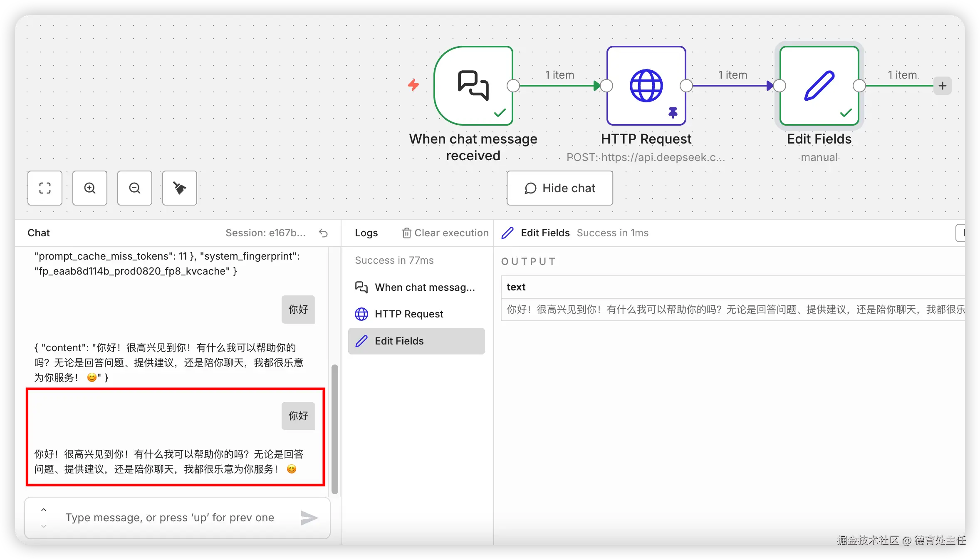Click the chat panel scrollbar

(334, 429)
